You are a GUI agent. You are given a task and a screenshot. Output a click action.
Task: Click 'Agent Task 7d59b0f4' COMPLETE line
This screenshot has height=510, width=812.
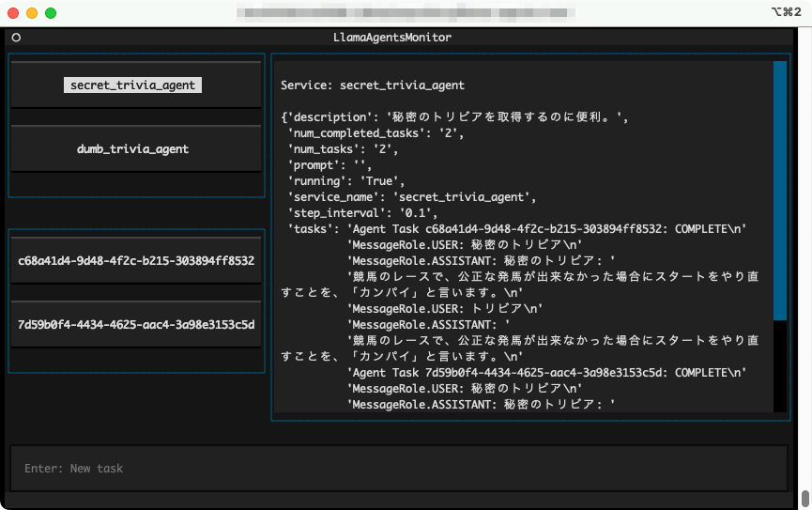(x=547, y=373)
